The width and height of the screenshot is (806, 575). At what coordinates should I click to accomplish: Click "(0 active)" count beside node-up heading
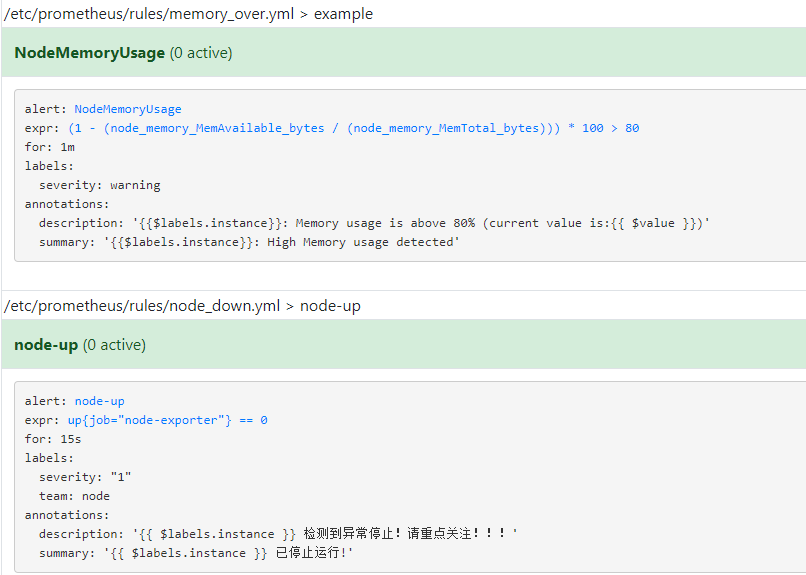(x=114, y=345)
